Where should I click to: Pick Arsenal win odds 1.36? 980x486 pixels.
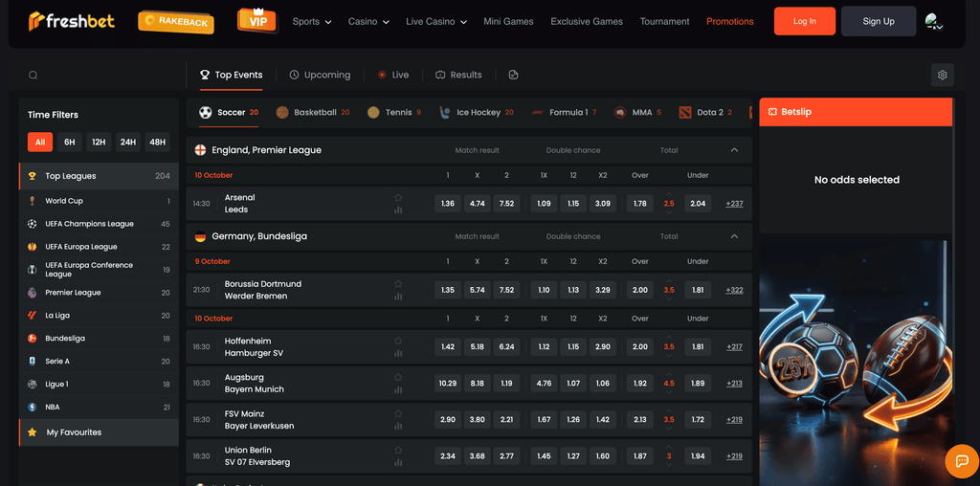(x=448, y=204)
